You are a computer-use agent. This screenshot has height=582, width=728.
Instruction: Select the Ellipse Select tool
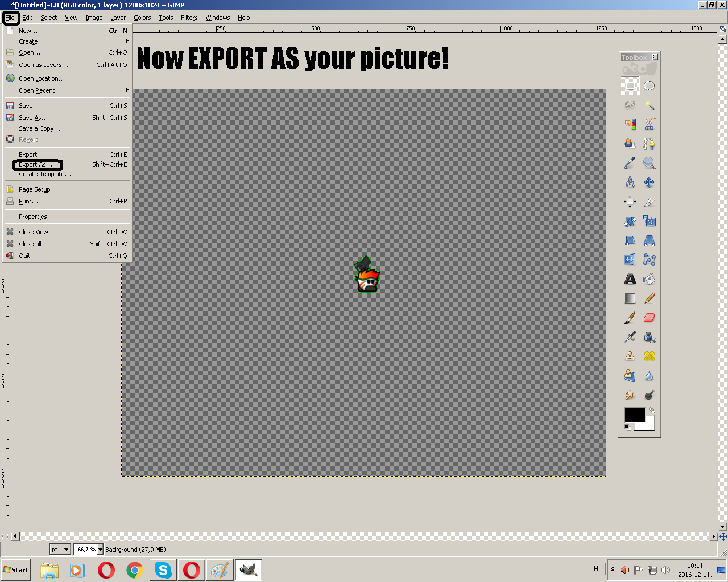649,86
